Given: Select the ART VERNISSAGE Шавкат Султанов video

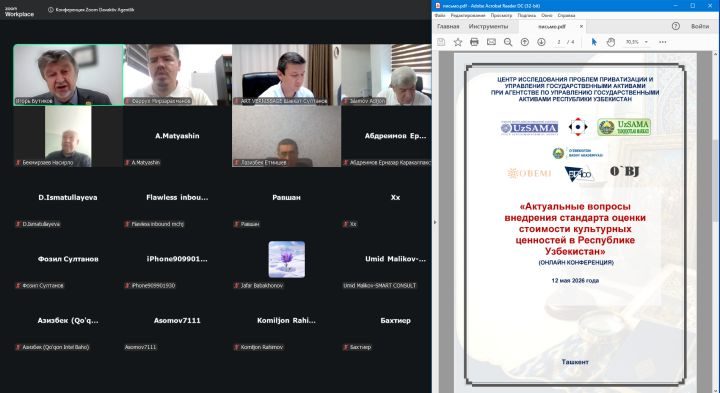Looking at the screenshot, I should [287, 75].
